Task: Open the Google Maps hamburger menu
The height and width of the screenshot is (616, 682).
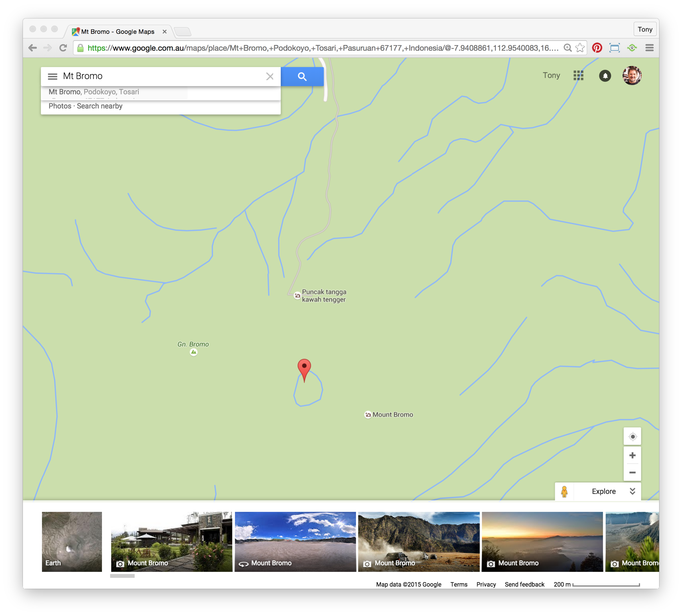Action: [52, 76]
